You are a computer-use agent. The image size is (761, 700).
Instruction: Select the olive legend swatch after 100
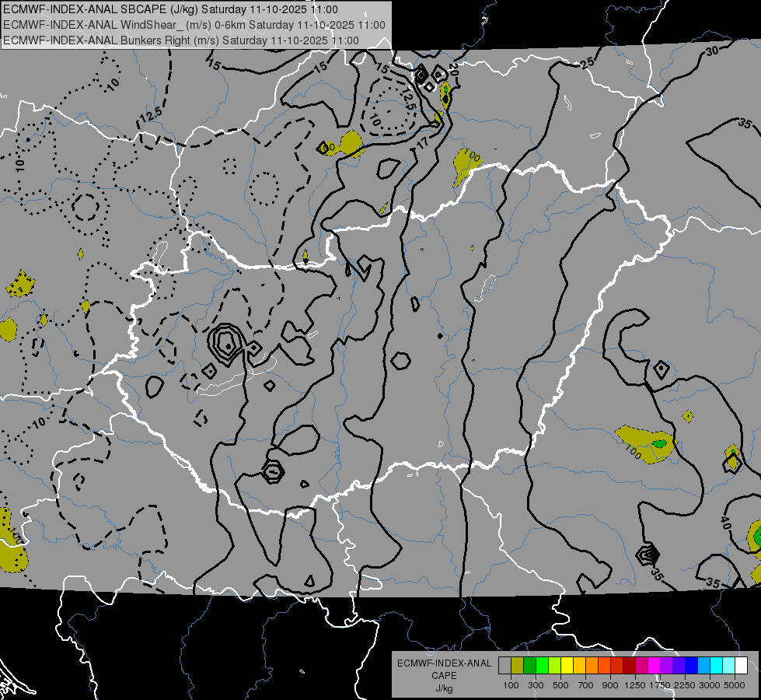click(518, 666)
